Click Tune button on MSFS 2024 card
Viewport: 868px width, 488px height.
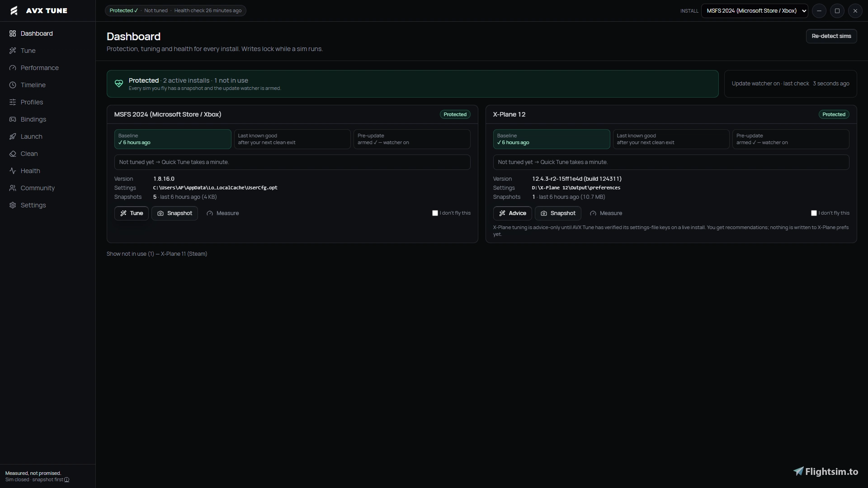[x=132, y=213]
